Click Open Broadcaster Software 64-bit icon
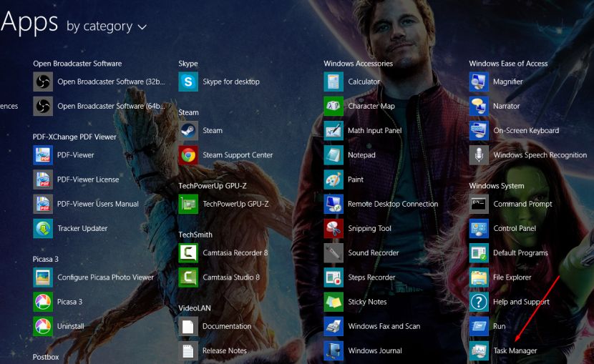Image resolution: width=594 pixels, height=364 pixels. tap(43, 106)
